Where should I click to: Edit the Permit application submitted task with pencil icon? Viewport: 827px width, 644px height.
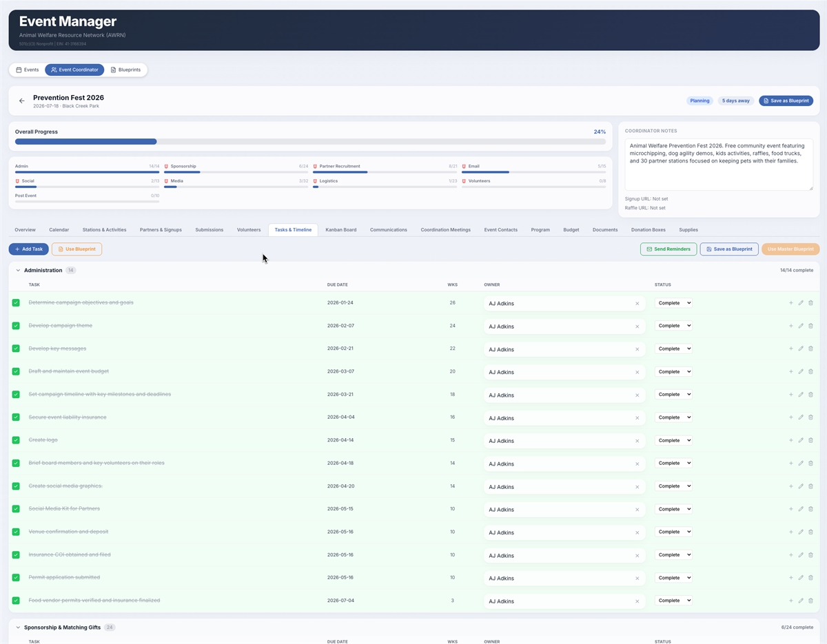click(801, 578)
